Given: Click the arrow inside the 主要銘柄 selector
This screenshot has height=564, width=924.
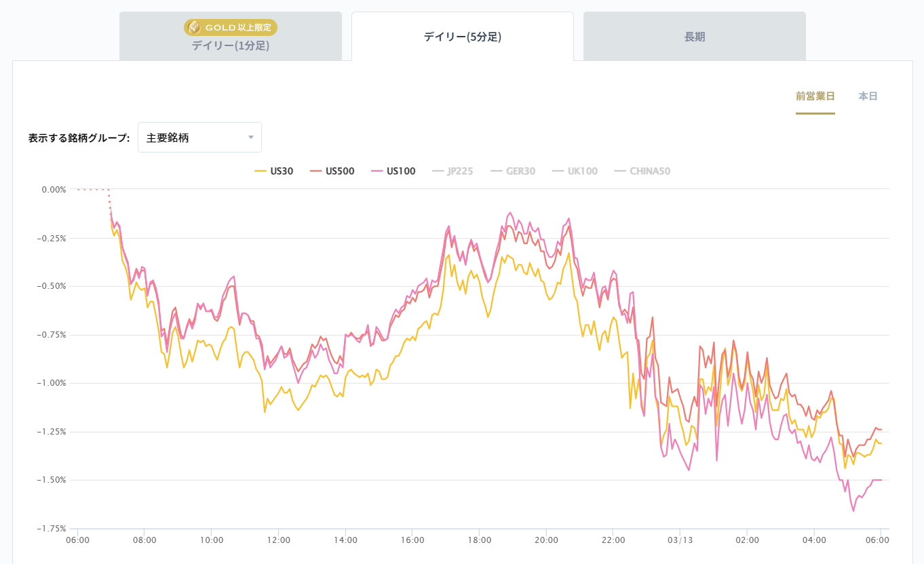Looking at the screenshot, I should pyautogui.click(x=251, y=138).
